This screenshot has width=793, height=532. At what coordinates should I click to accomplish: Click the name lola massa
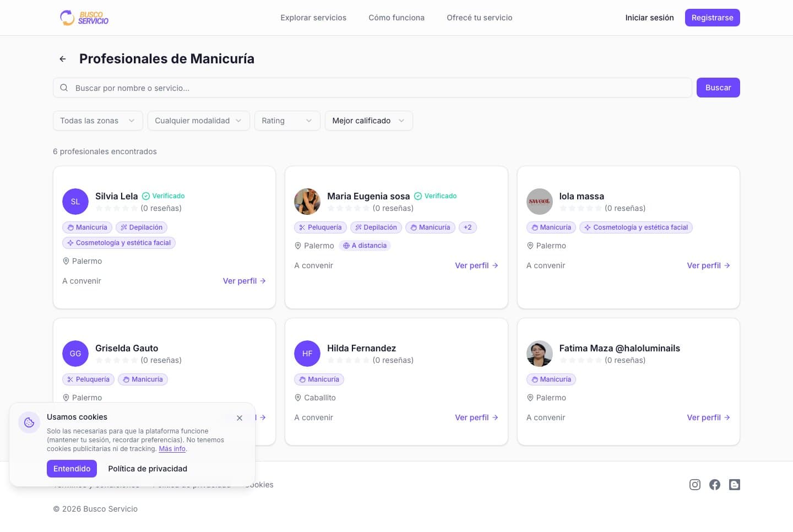pos(582,196)
